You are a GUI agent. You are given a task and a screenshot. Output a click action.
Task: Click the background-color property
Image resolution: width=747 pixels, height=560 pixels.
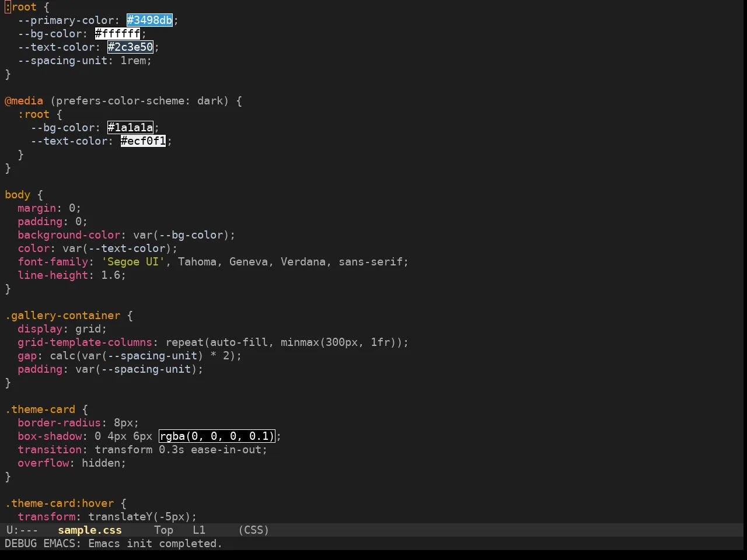tap(69, 235)
